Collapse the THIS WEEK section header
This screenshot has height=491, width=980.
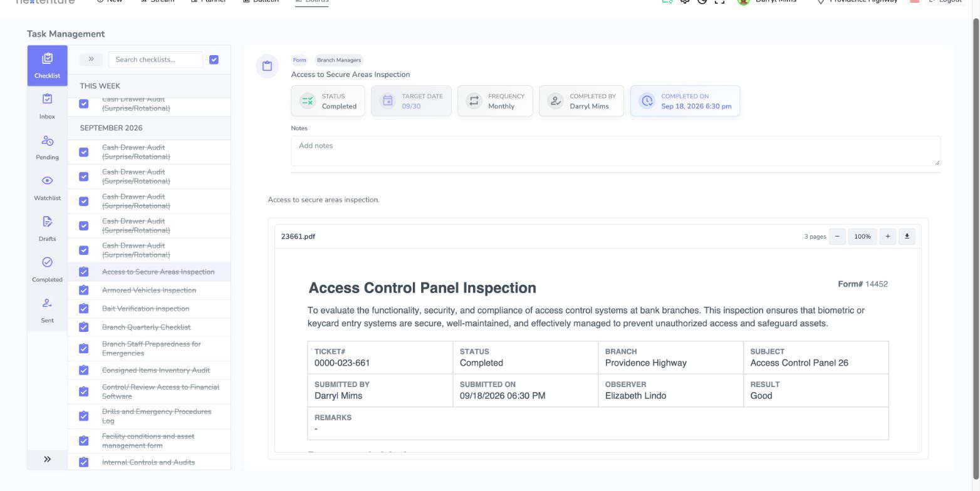pos(149,86)
